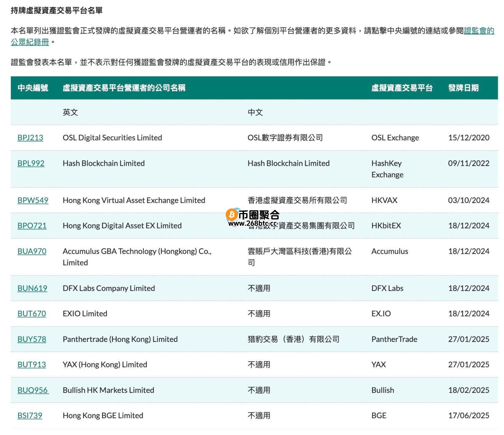Viewport: 504px width, 435px height.
Task: Click Bullish HK Markets Limited cell
Action: tap(109, 390)
